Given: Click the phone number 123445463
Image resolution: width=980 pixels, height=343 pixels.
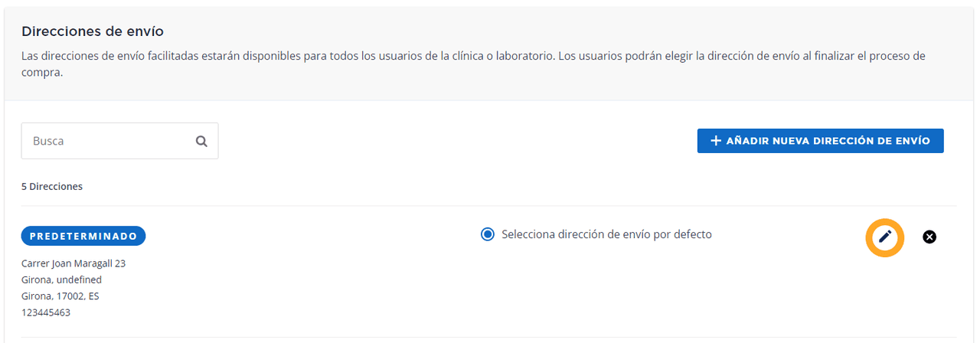Looking at the screenshot, I should (46, 312).
